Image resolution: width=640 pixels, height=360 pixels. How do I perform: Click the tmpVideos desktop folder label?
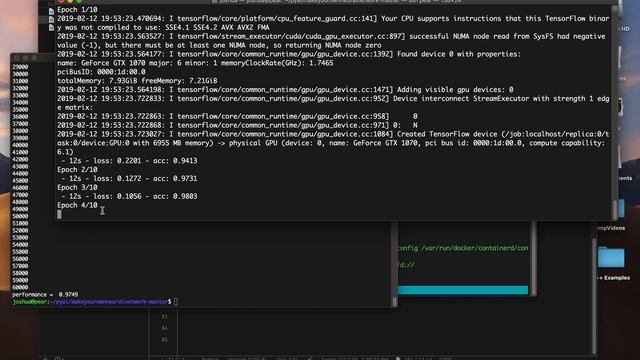611,228
